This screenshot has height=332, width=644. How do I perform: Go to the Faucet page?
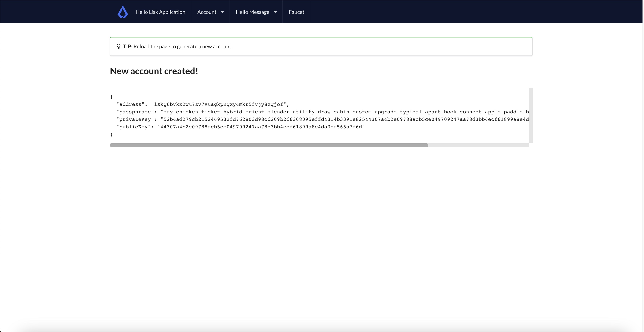click(296, 12)
